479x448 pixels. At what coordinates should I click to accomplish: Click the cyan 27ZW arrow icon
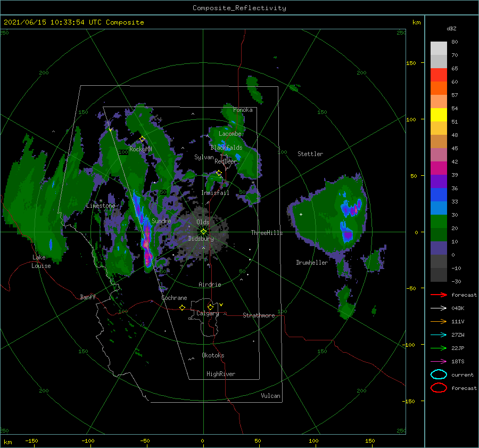tap(439, 335)
